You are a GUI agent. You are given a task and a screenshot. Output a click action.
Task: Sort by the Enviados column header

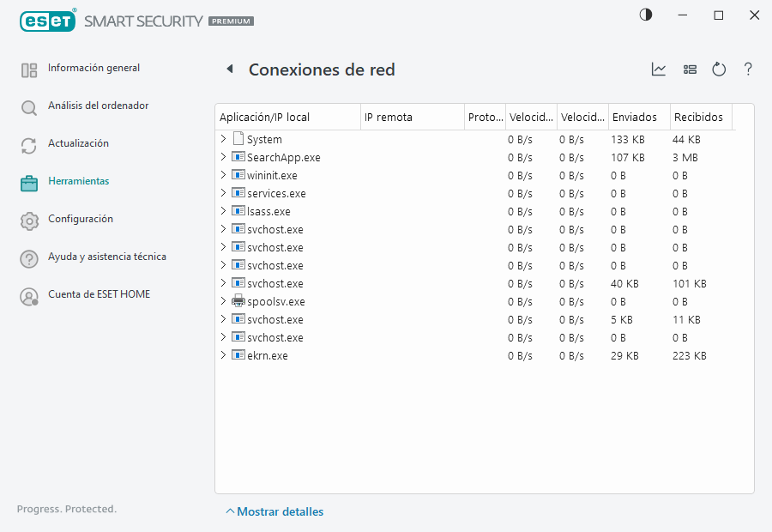coord(635,118)
